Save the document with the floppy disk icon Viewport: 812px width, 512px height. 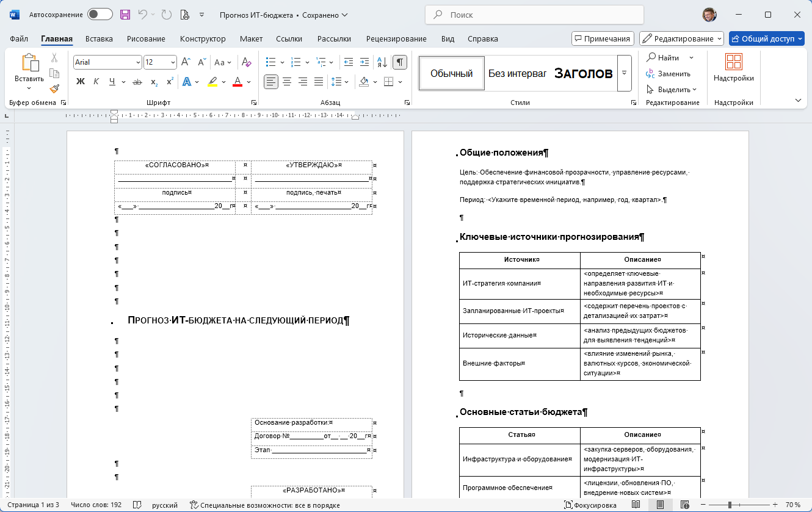(125, 15)
